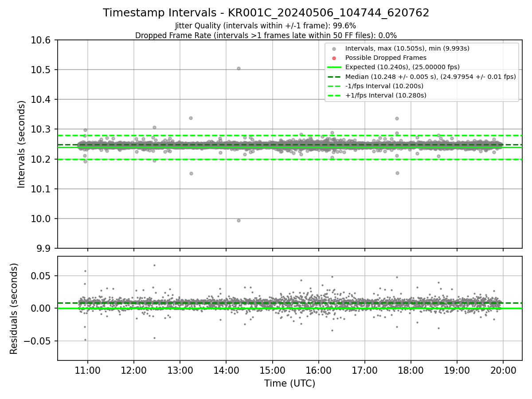Click legend entry '+1/fps Interval (10.280s)'
Screen dimensions: 532x399
point(386,95)
